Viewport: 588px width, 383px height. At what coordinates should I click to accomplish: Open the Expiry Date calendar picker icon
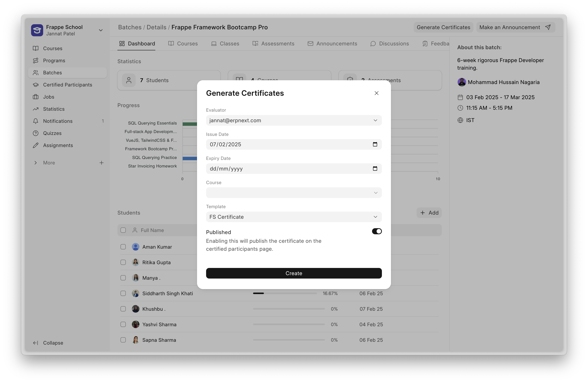click(375, 169)
